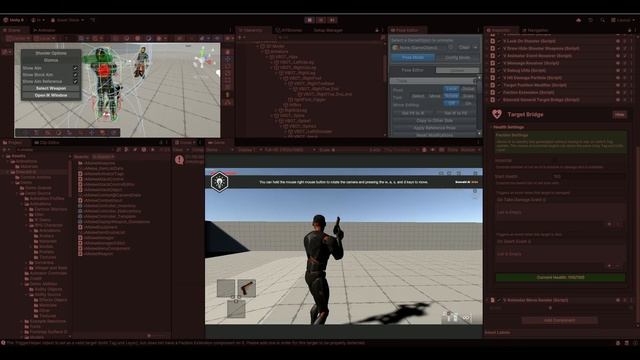Screen dimensions: 640x360
Task: Open undo history from the top toolbar
Action: click(591, 20)
